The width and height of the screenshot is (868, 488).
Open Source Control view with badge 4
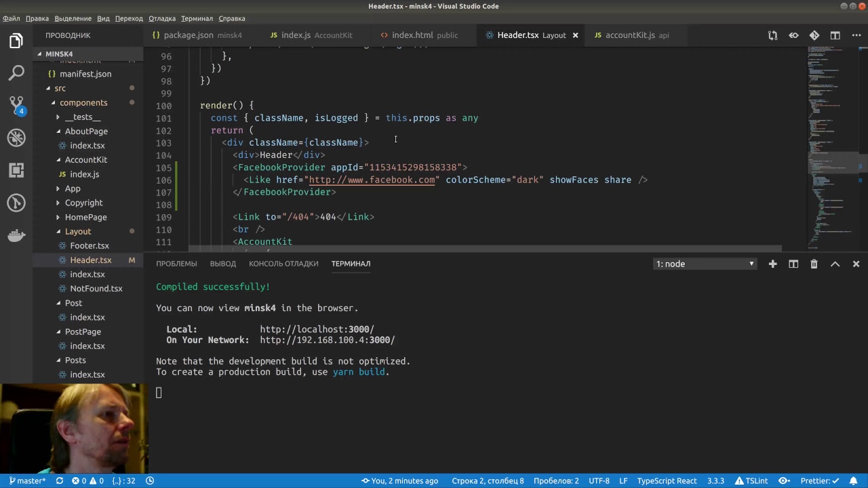16,106
